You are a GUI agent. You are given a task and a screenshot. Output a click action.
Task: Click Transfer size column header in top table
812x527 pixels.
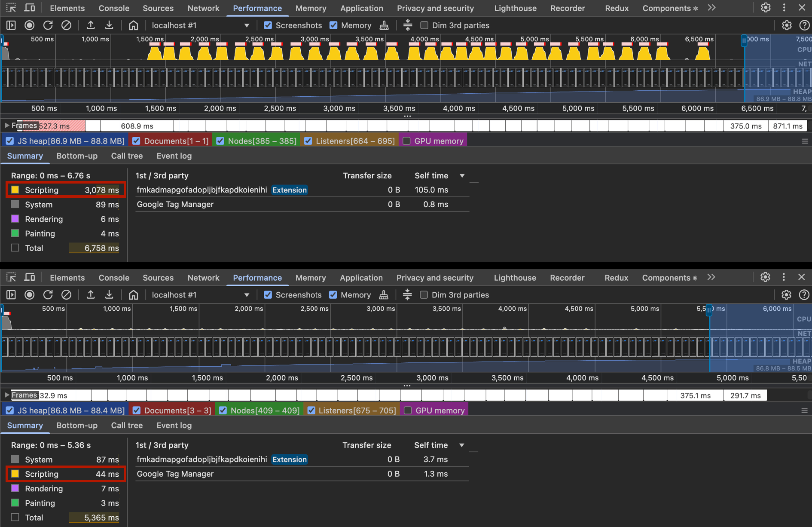(x=367, y=175)
